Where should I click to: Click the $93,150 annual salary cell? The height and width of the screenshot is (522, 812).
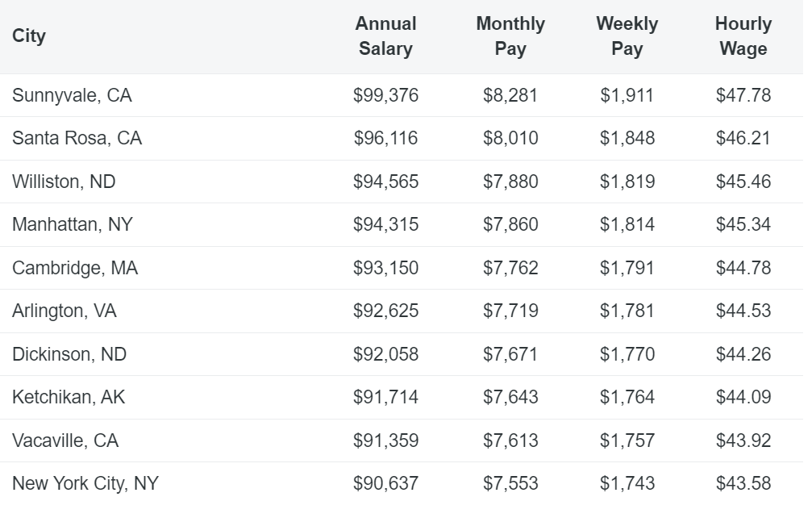coord(385,268)
